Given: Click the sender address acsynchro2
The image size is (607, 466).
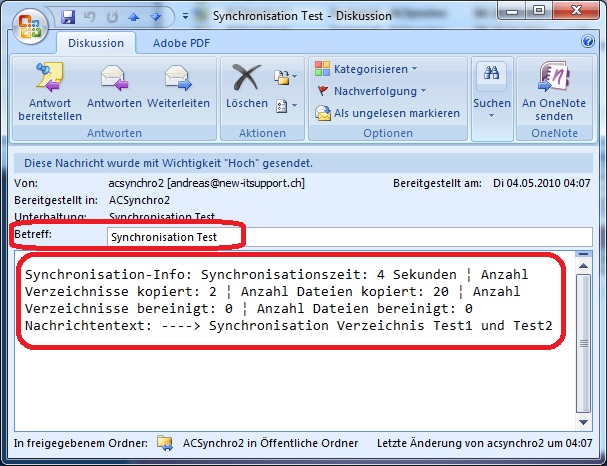Looking at the screenshot, I should (x=206, y=183).
